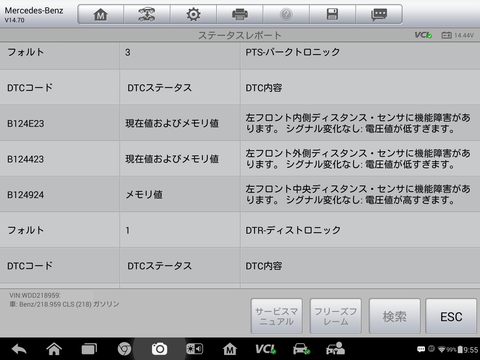Open MaxiSys home in bottom bar

[230, 349]
